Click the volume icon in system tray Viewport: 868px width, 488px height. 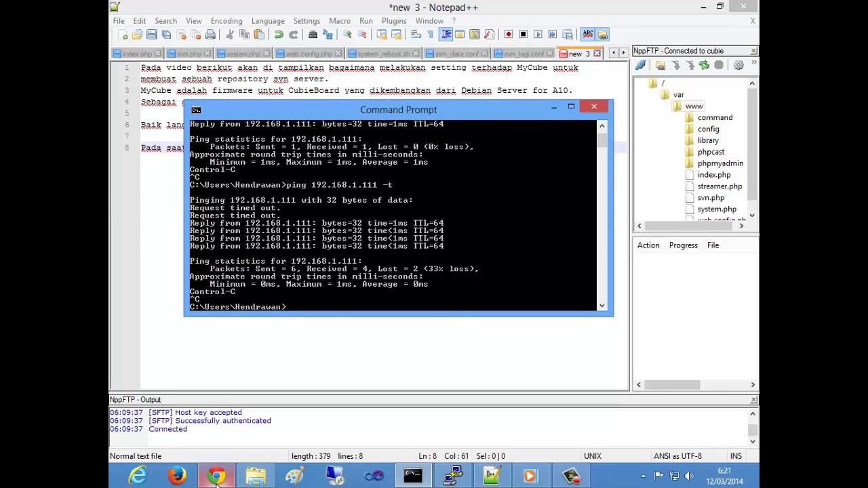click(x=689, y=476)
